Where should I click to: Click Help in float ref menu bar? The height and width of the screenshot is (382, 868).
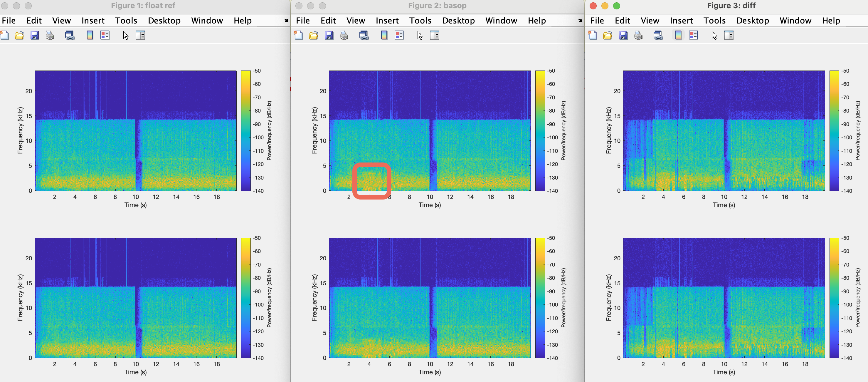[x=242, y=21]
